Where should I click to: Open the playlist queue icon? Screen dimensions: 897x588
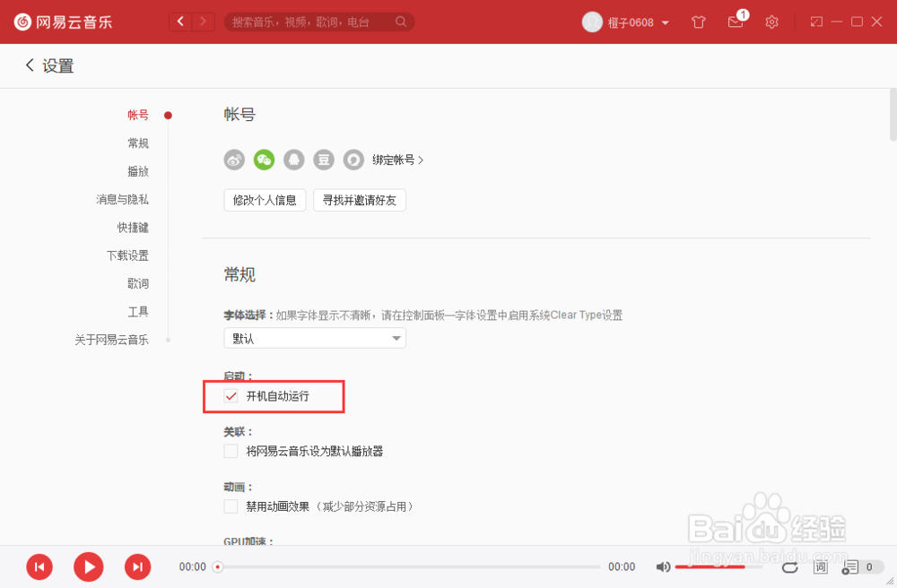[x=850, y=566]
